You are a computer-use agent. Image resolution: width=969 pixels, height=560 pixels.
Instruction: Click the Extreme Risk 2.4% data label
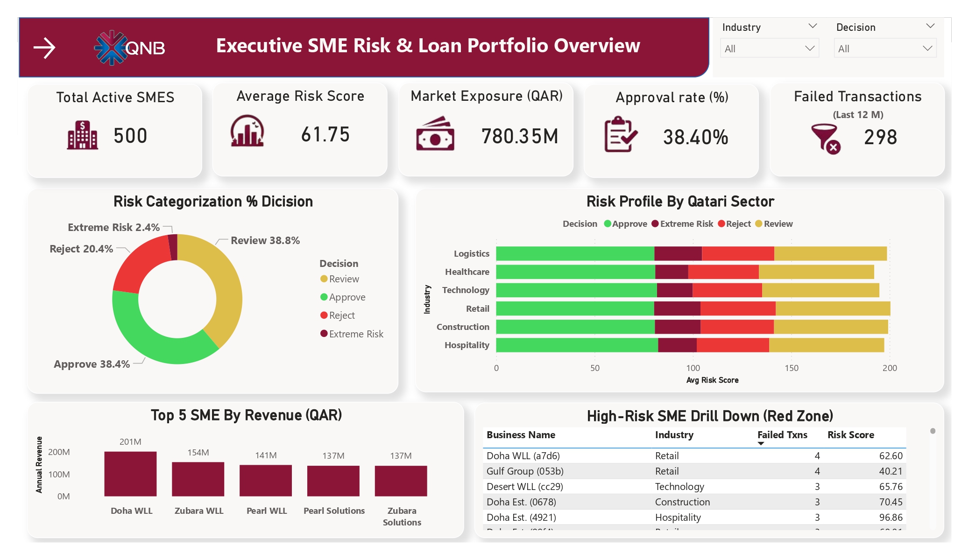click(113, 228)
